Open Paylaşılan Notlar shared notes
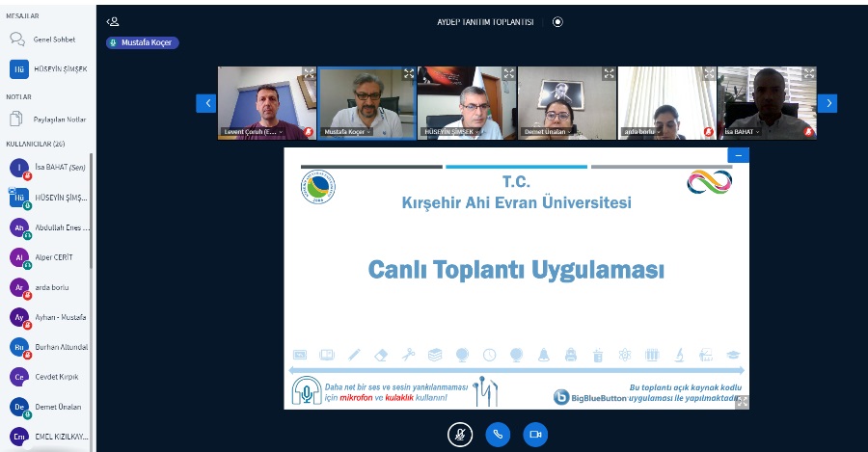The image size is (868, 452). point(47,119)
